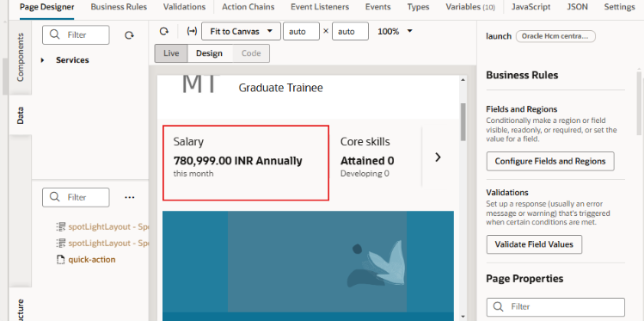The image size is (644, 321).
Task: Click search icon in Page Properties filter
Action: 498,306
